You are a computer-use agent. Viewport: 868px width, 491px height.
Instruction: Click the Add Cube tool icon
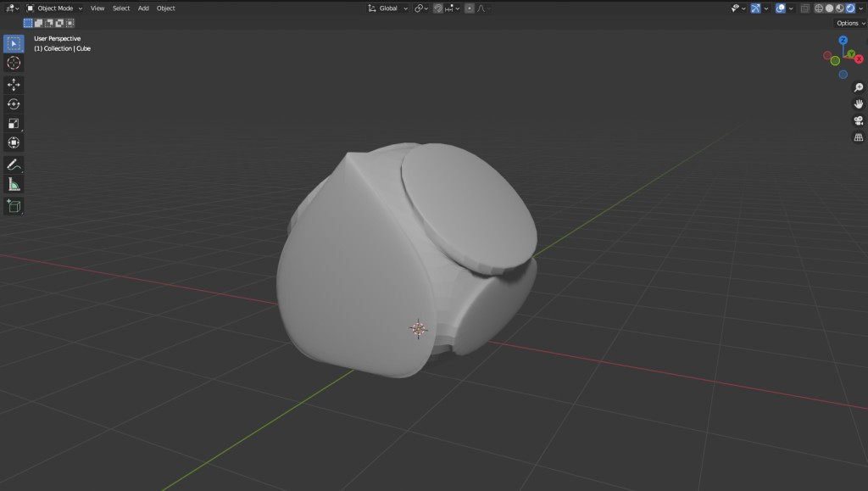click(x=14, y=206)
